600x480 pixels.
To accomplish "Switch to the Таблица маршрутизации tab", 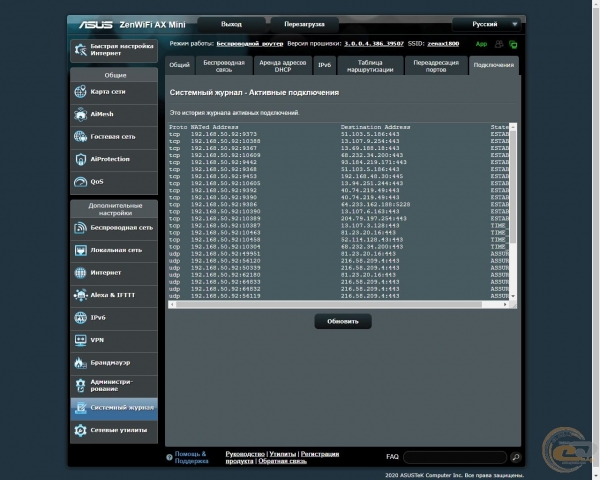I will coord(370,65).
